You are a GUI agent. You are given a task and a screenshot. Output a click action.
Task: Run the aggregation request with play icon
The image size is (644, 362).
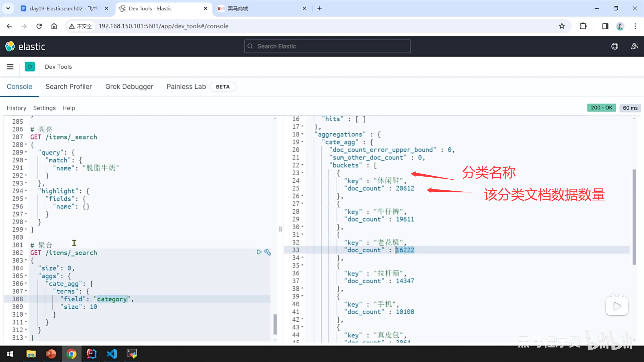point(259,252)
